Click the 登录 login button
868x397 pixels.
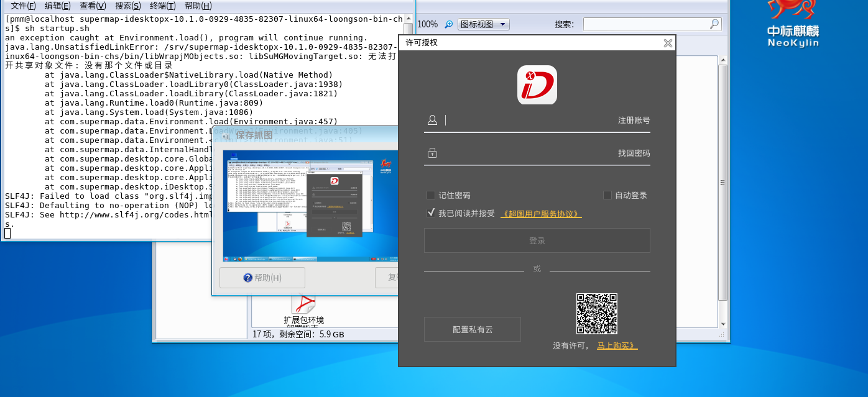537,240
